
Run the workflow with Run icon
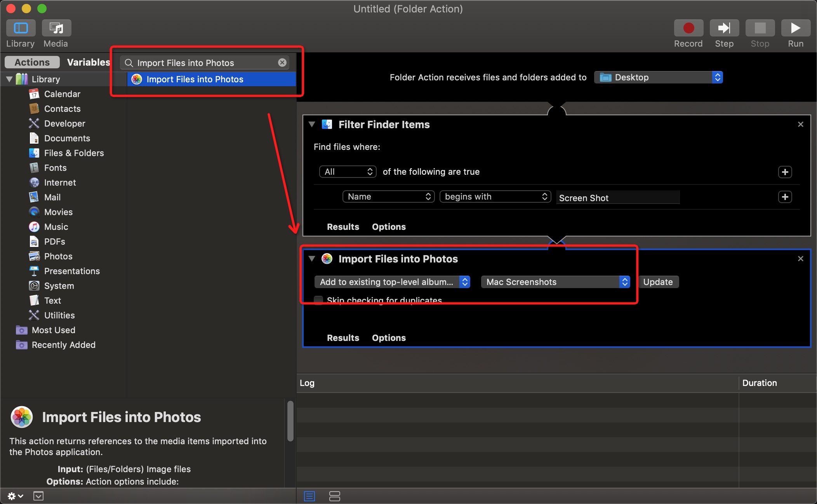pos(795,28)
